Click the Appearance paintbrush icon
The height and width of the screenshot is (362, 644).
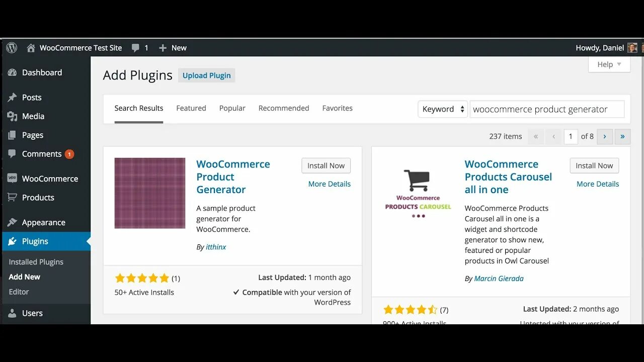coord(12,222)
